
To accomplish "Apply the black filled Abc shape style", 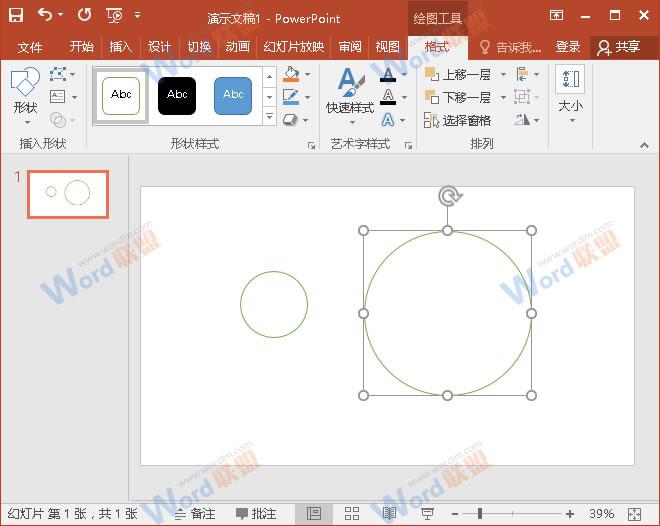I will (177, 95).
